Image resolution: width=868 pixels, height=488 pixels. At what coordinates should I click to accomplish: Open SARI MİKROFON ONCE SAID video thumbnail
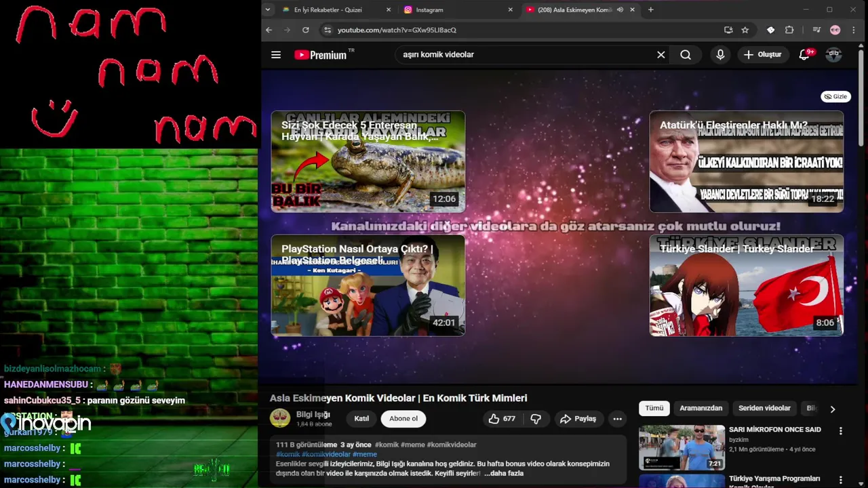point(682,447)
